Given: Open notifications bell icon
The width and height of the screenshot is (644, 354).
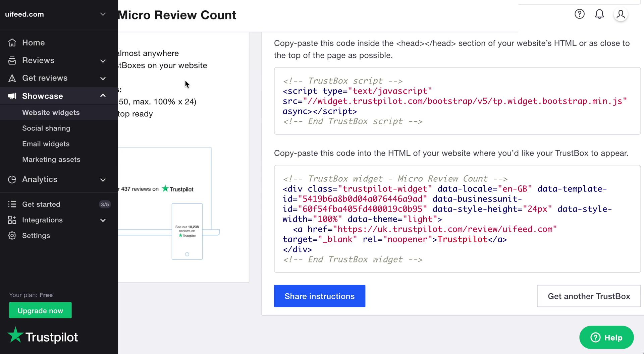Looking at the screenshot, I should coord(599,14).
